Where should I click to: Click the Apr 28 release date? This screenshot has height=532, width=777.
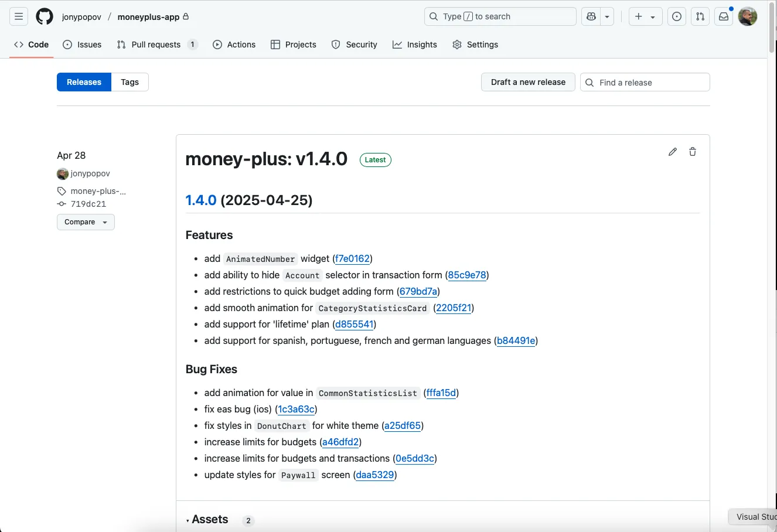pyautogui.click(x=71, y=155)
